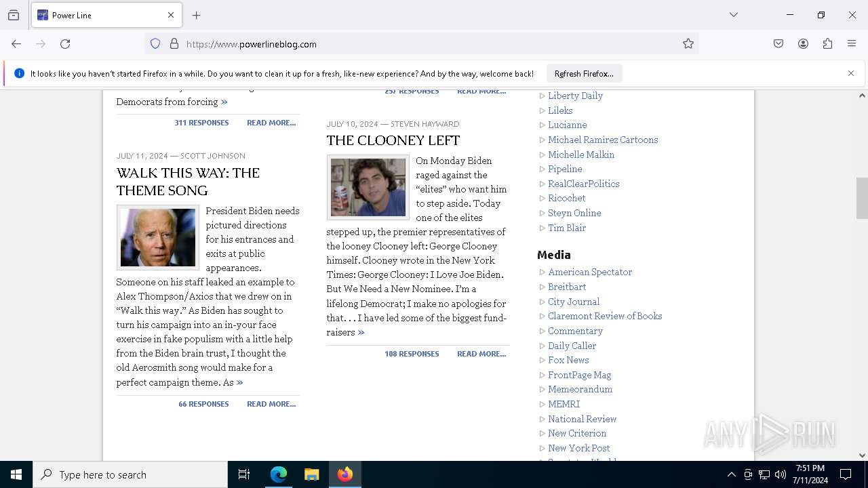
Task: Click scrollbar down arrow
Action: (x=862, y=455)
